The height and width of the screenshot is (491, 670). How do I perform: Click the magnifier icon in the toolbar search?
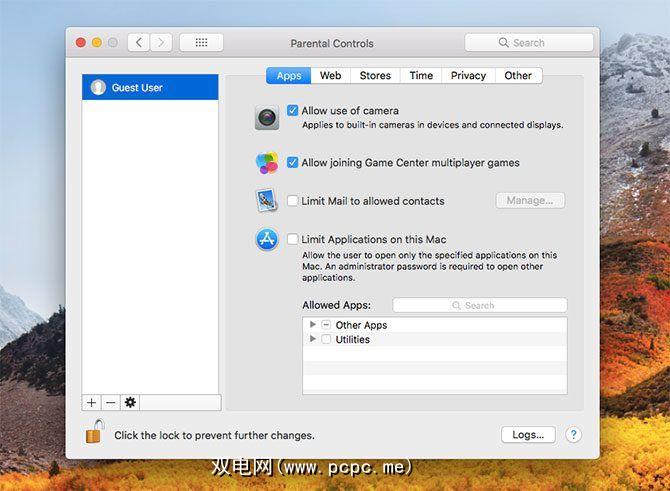click(x=503, y=42)
